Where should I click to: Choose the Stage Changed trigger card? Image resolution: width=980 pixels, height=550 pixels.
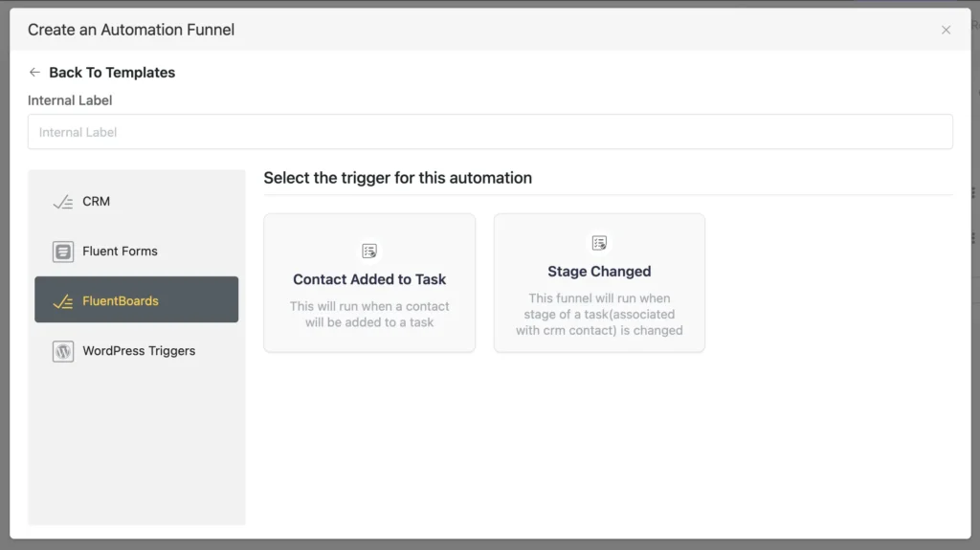tap(599, 283)
